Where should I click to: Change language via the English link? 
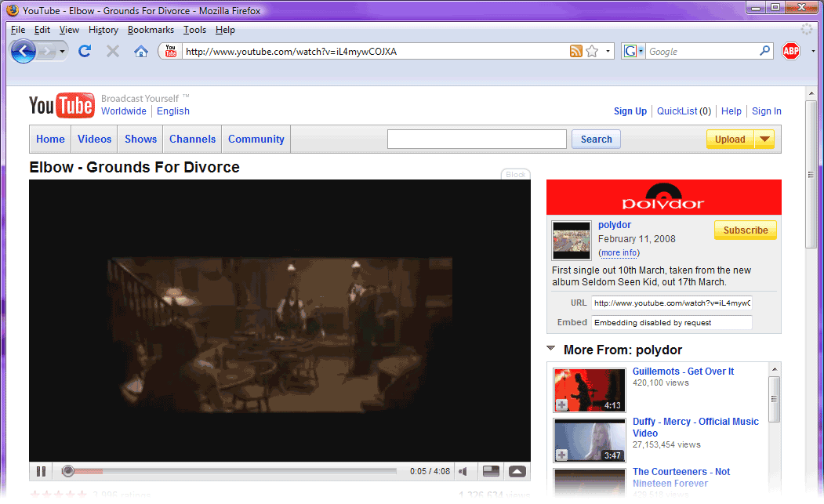click(173, 111)
